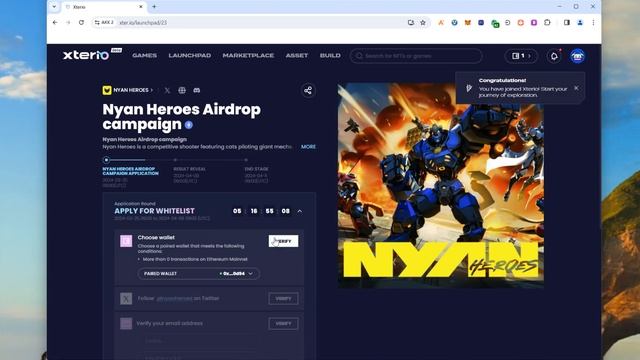
Task: Select the Xterio browser tab
Action: [104, 7]
